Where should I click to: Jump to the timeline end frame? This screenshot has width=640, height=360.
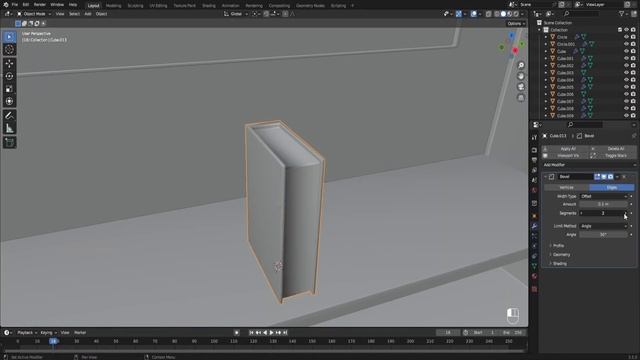[285, 333]
